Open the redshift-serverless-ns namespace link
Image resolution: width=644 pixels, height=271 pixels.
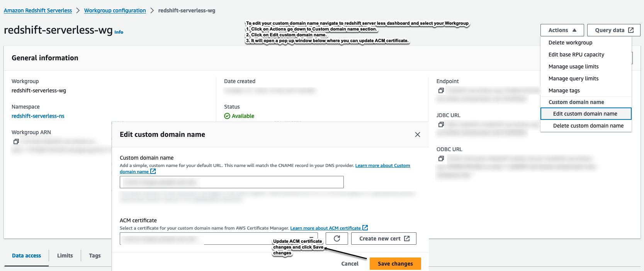tap(38, 116)
